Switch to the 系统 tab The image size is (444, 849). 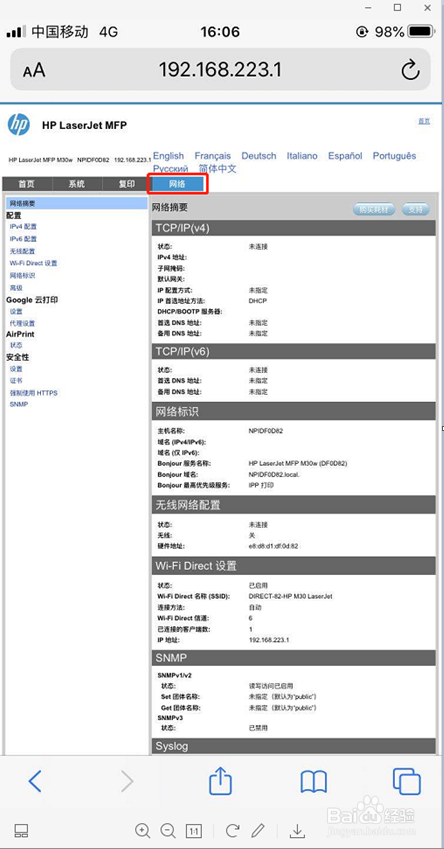point(76,184)
